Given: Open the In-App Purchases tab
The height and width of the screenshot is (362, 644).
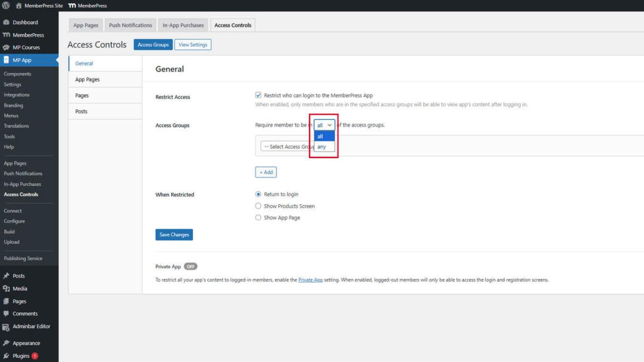Looking at the screenshot, I should (183, 24).
